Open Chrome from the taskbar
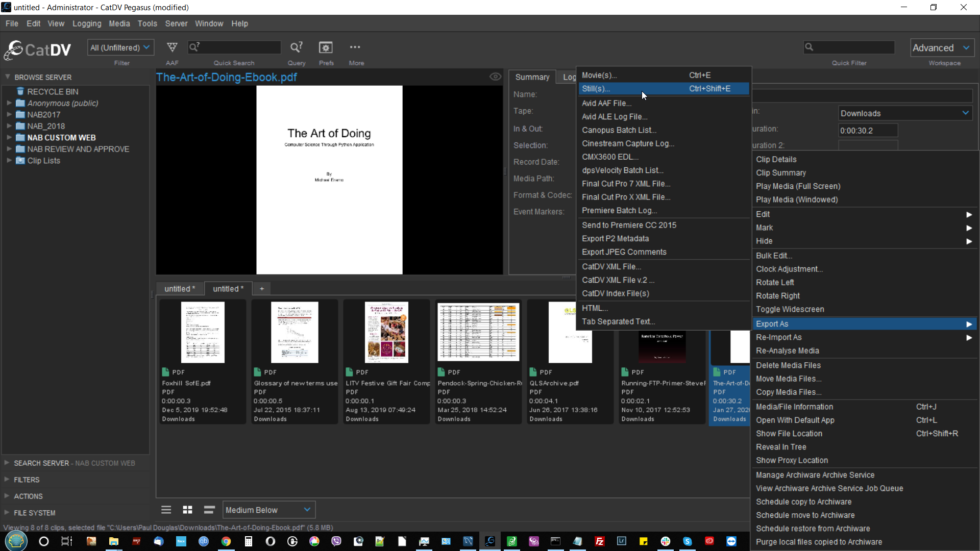980x551 pixels. point(226,541)
